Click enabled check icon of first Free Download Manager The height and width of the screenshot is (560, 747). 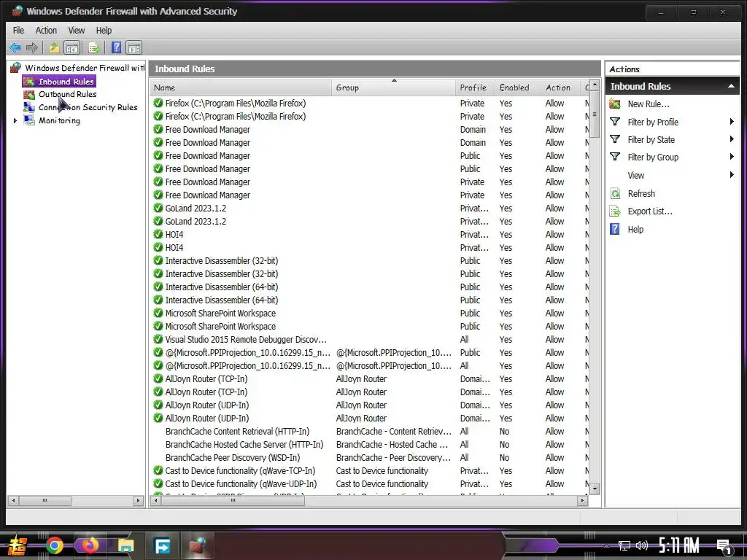tap(158, 130)
